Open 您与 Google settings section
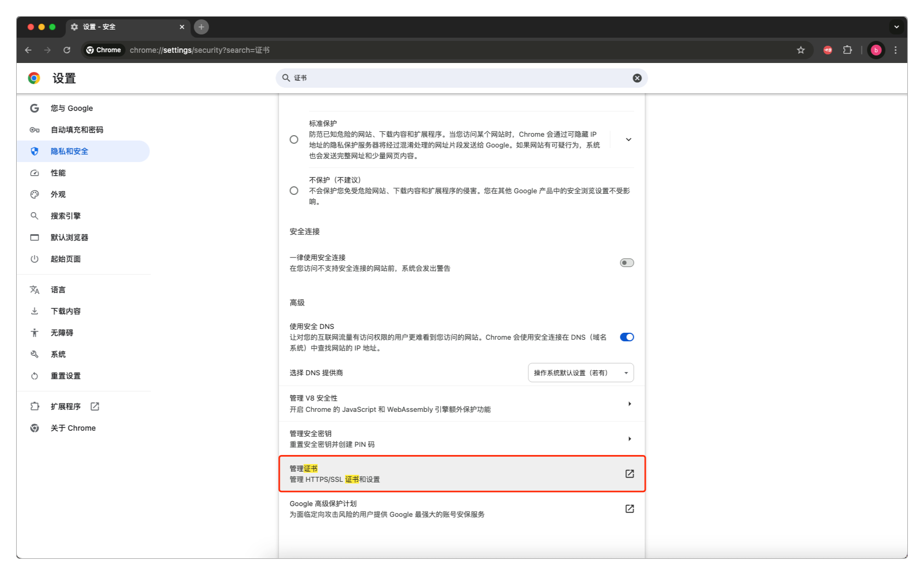 [x=83, y=108]
